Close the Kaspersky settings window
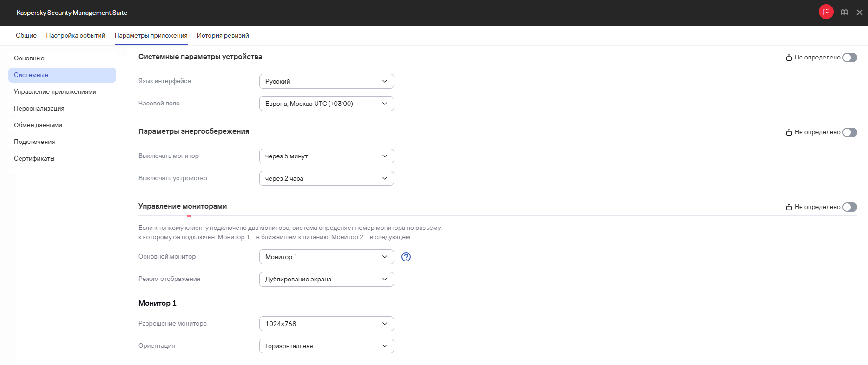This screenshot has height=365, width=868. click(x=859, y=13)
